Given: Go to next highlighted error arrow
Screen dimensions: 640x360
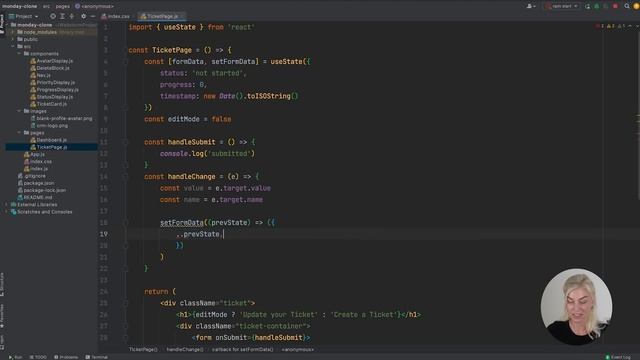Looking at the screenshot, I should 637,26.
